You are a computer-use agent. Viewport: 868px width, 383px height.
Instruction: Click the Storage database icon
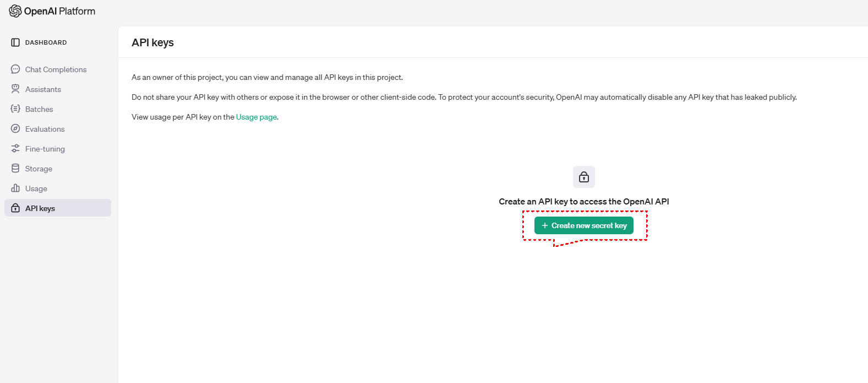pos(15,169)
